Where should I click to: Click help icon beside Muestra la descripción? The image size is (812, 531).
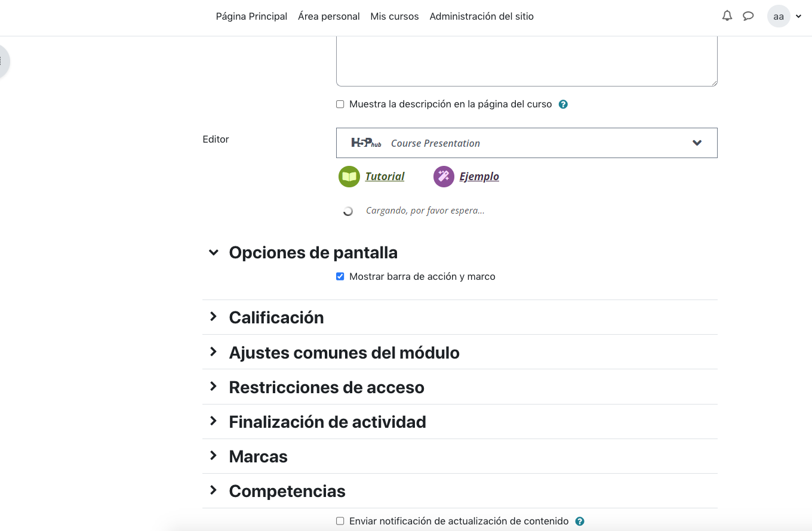tap(563, 104)
